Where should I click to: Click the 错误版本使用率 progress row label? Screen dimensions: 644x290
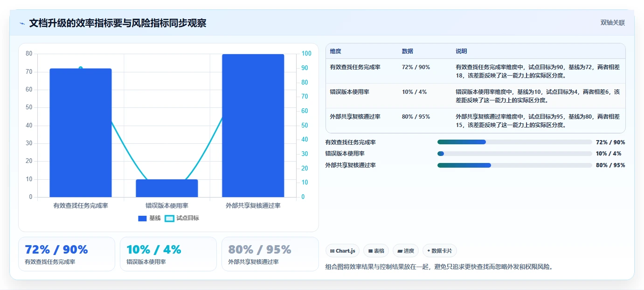[345, 154]
